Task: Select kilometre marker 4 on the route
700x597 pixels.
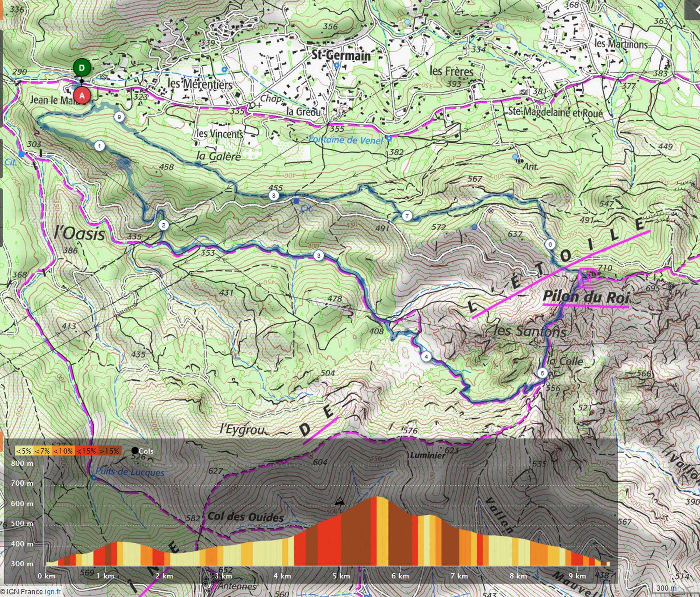Action: tap(426, 357)
